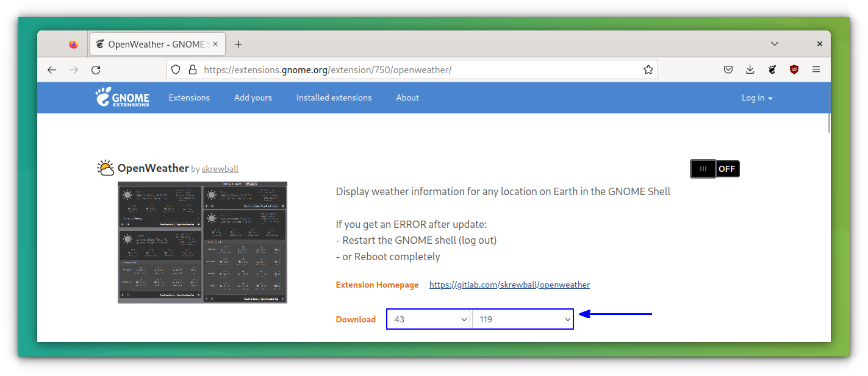This screenshot has height=376, width=868.
Task: Open the Firefox hamburger menu
Action: coord(816,69)
